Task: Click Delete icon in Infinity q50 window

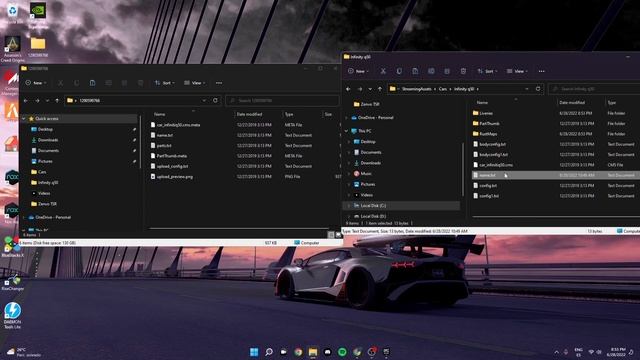Action: tap(463, 71)
